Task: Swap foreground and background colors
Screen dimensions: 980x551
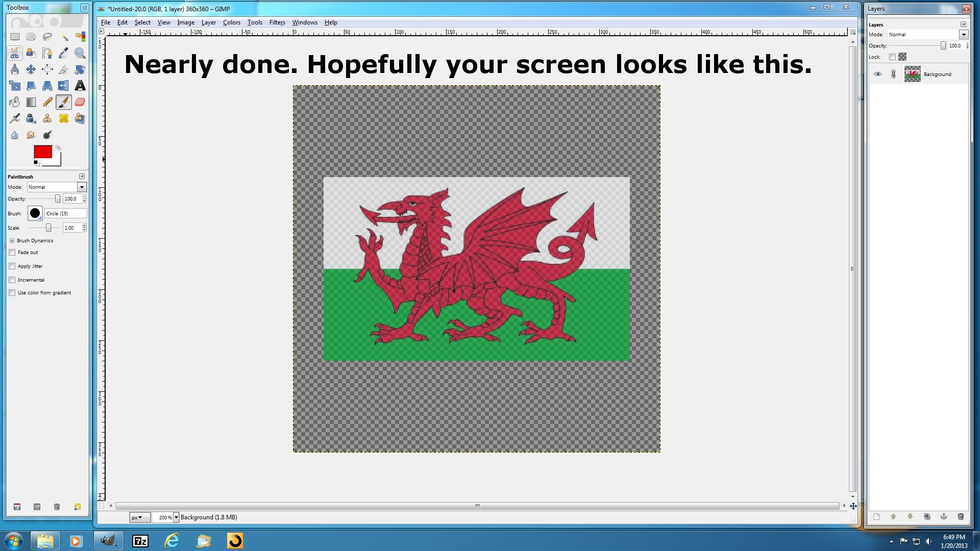Action: coord(58,148)
